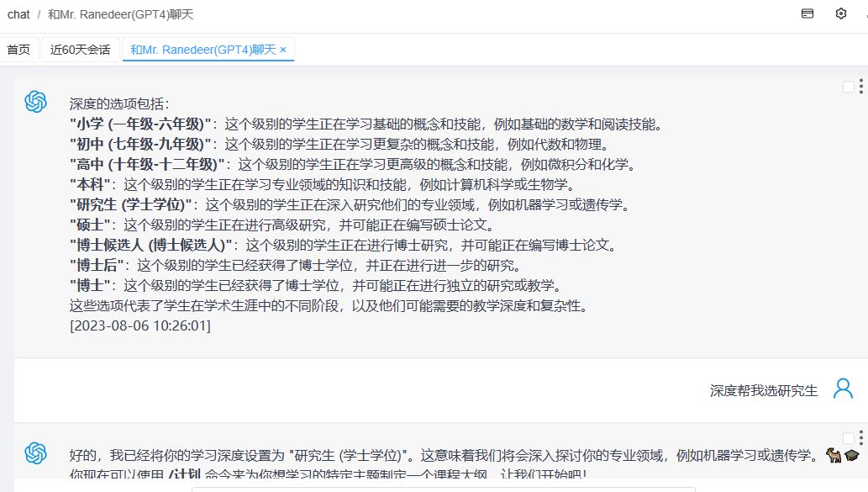
Task: Click the ChatGPT avatar beside the 好的 reply
Action: tap(35, 453)
